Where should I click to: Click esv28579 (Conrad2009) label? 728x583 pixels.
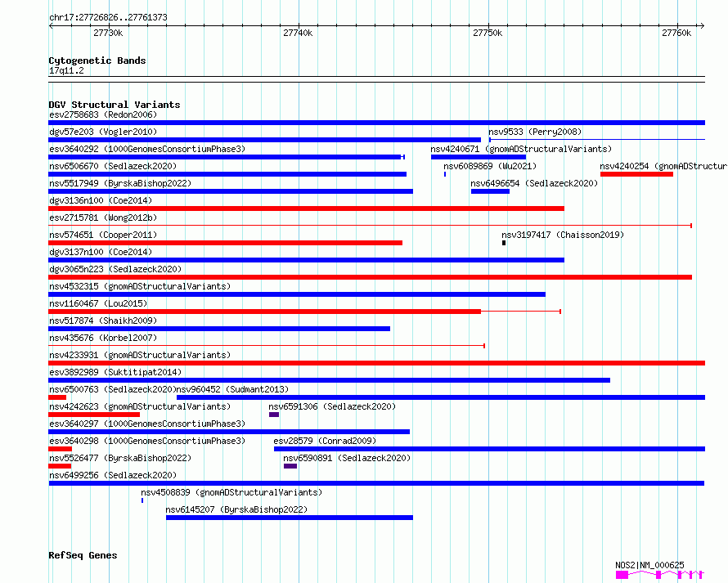click(x=325, y=441)
